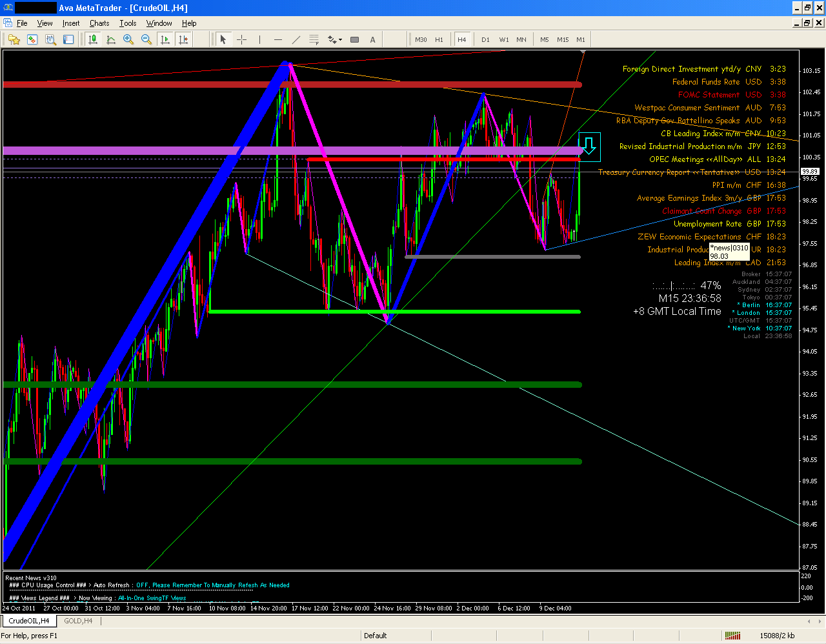
Task: Switch timeframe to D1
Action: [485, 39]
